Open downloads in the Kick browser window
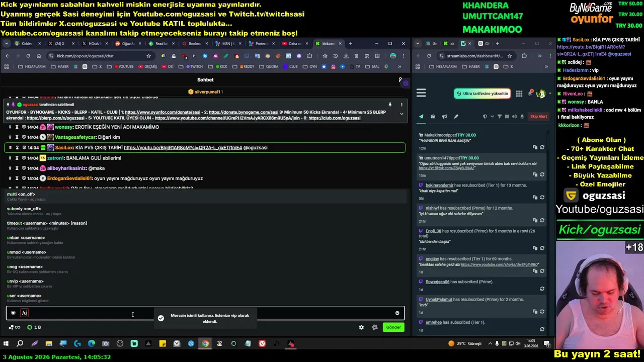Image resolution: width=644 pixels, height=362 pixels. pos(346,56)
